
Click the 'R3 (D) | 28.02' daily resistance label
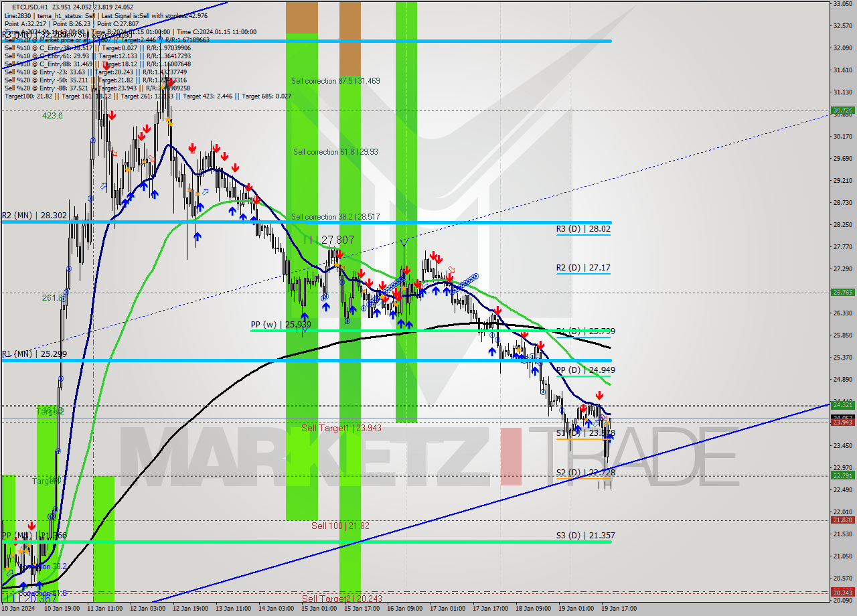click(x=583, y=228)
